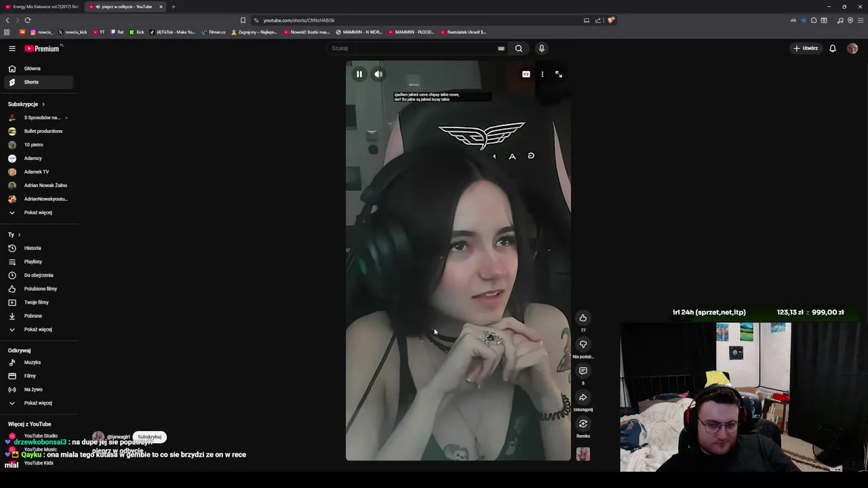Open the Adamek TV channel
868x488 pixels.
click(39, 171)
